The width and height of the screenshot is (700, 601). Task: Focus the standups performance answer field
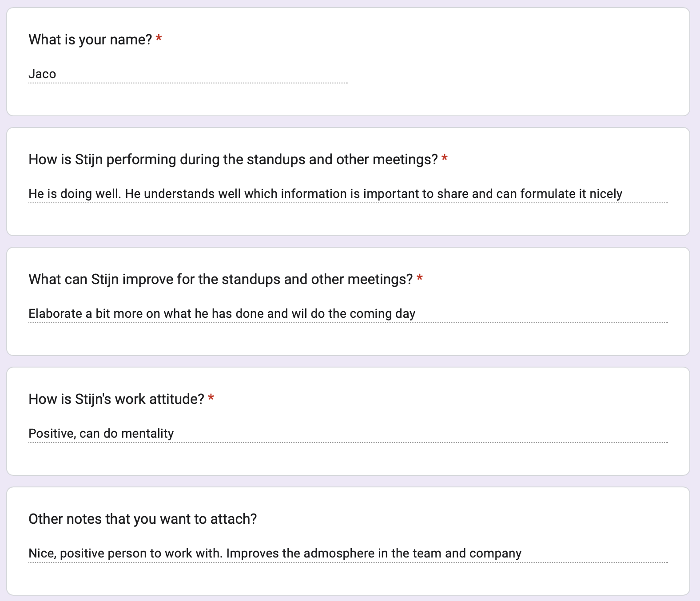pos(348,194)
